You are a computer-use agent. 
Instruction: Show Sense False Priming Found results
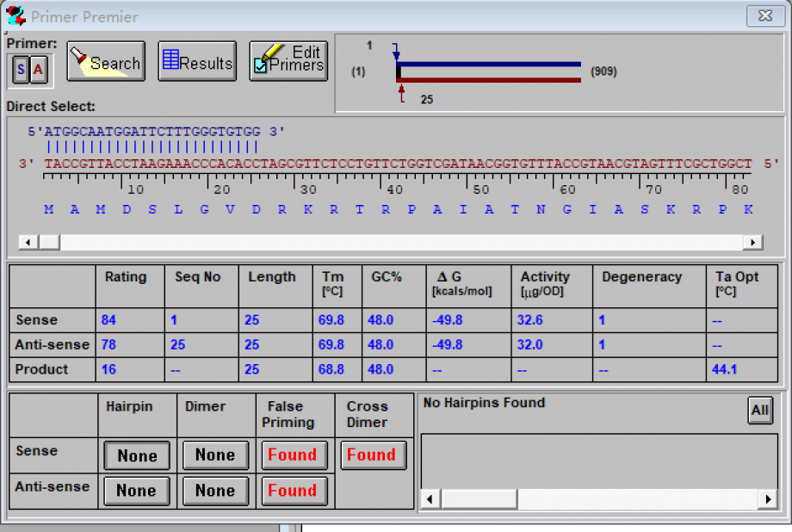(x=293, y=455)
